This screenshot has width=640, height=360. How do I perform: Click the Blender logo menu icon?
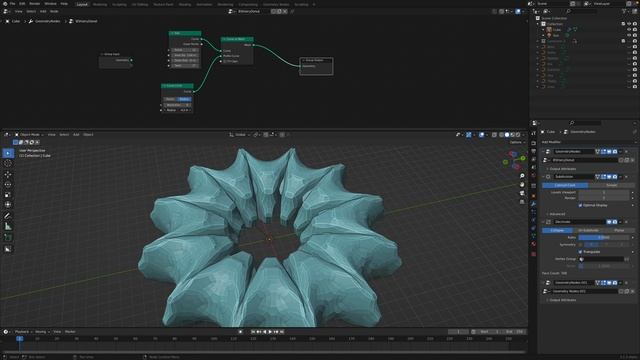(x=4, y=4)
